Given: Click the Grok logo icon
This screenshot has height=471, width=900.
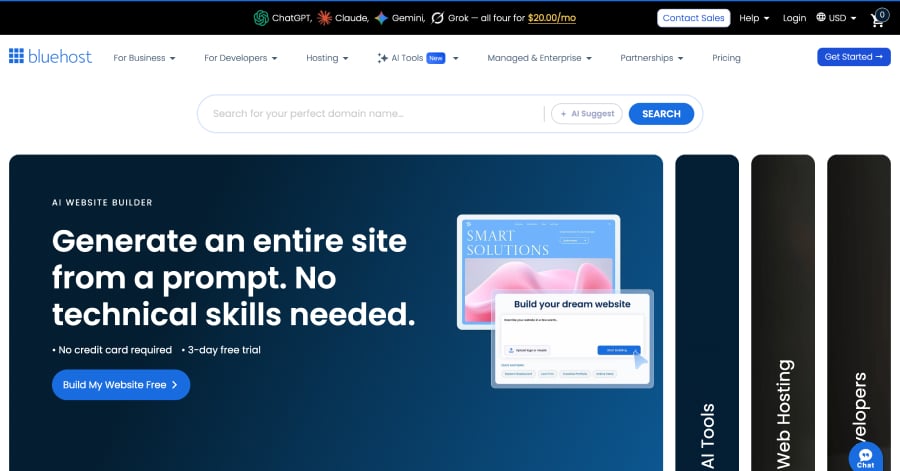Looking at the screenshot, I should pos(437,18).
